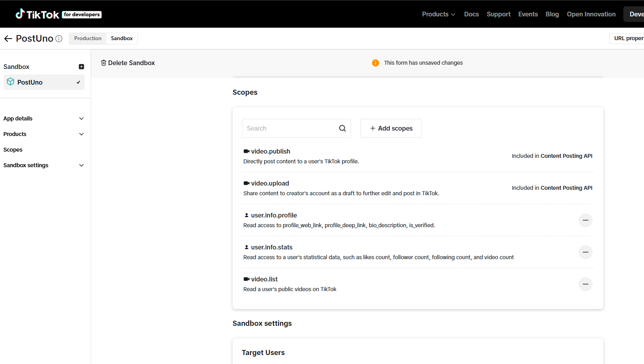The image size is (644, 364).
Task: Switch to Production environment
Action: tap(88, 39)
